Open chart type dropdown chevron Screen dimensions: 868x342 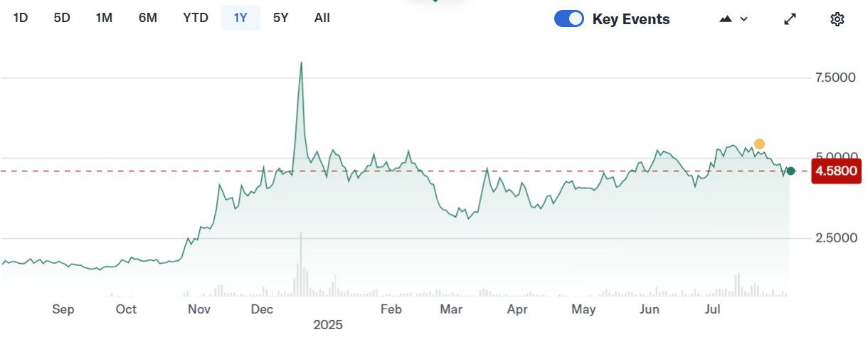point(744,19)
